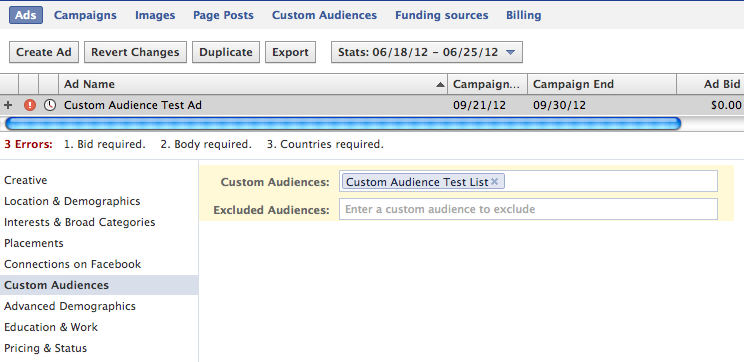
Task: Click the 'Bid required' error message
Action: 105,144
